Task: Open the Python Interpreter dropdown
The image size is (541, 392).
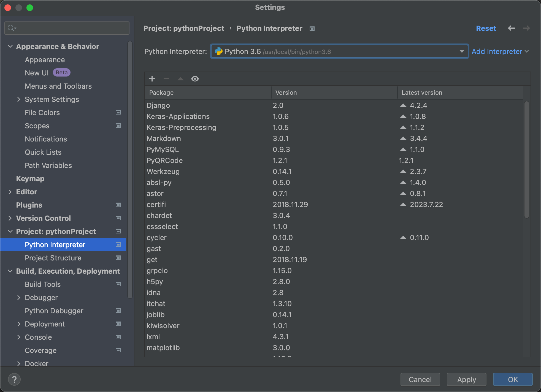Action: click(x=462, y=51)
